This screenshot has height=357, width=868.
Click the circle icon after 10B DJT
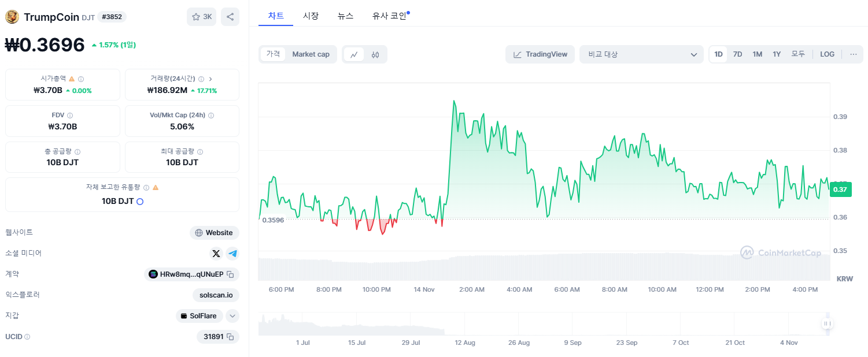click(140, 202)
